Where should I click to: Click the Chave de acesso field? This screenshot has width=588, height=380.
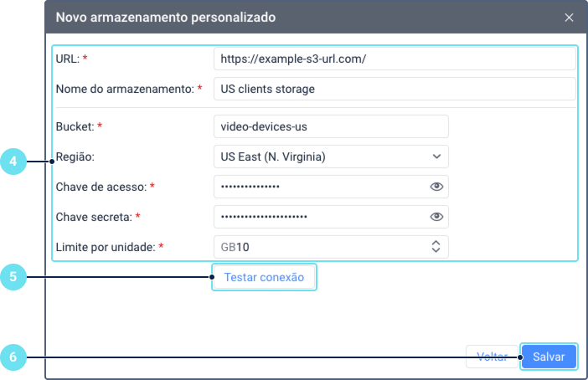(x=331, y=187)
